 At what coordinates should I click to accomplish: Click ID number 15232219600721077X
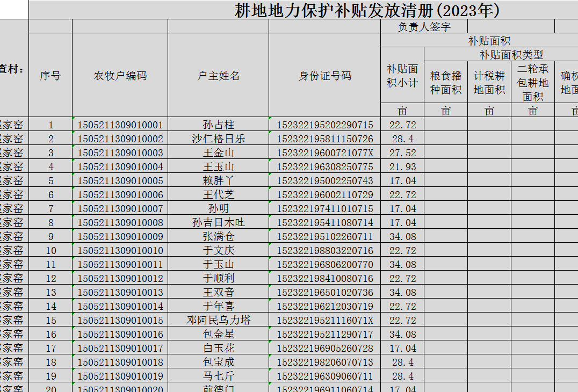(324, 153)
